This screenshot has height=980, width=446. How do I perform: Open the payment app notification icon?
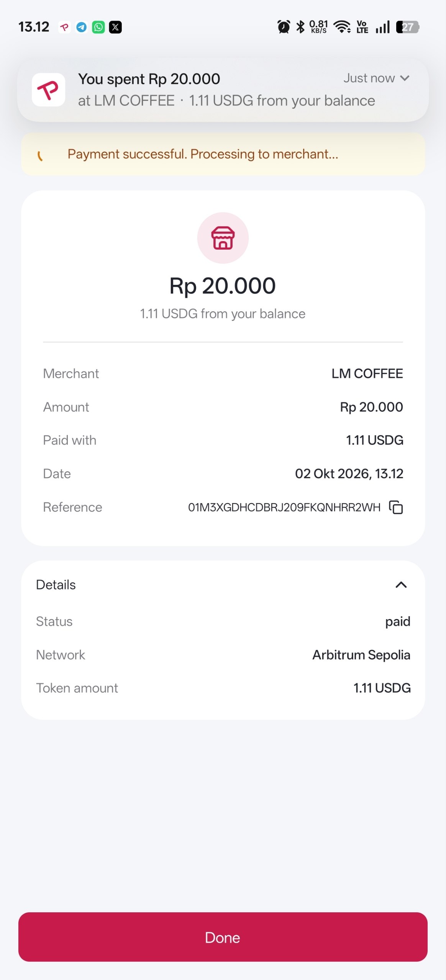48,90
